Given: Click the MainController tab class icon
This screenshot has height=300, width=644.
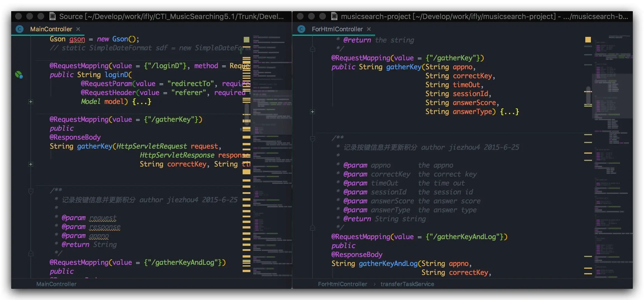Looking at the screenshot, I should [x=20, y=29].
